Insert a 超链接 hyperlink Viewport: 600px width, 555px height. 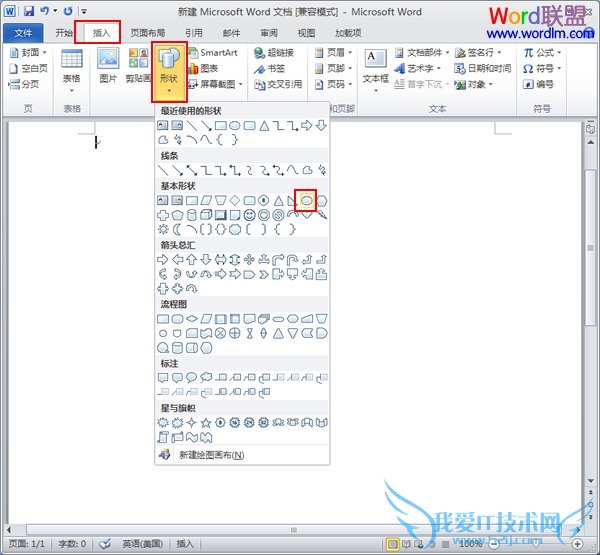[274, 53]
